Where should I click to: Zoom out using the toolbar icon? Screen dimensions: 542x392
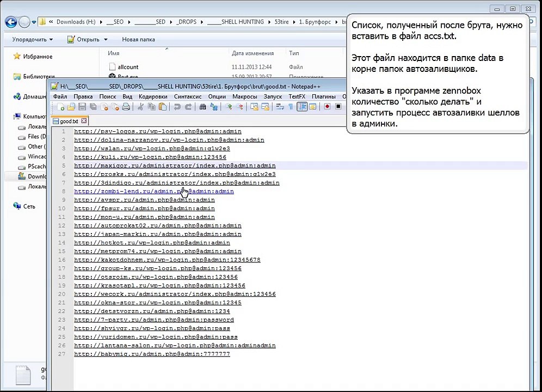(239, 107)
